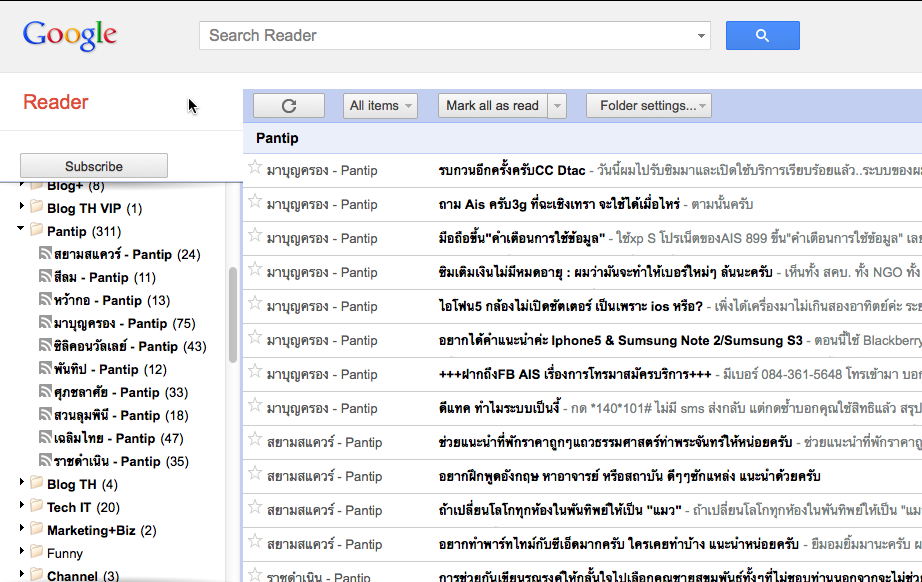922x582 pixels.
Task: Open สยามสแควร์ - Pantip feed icon
Action: pyautogui.click(x=45, y=253)
